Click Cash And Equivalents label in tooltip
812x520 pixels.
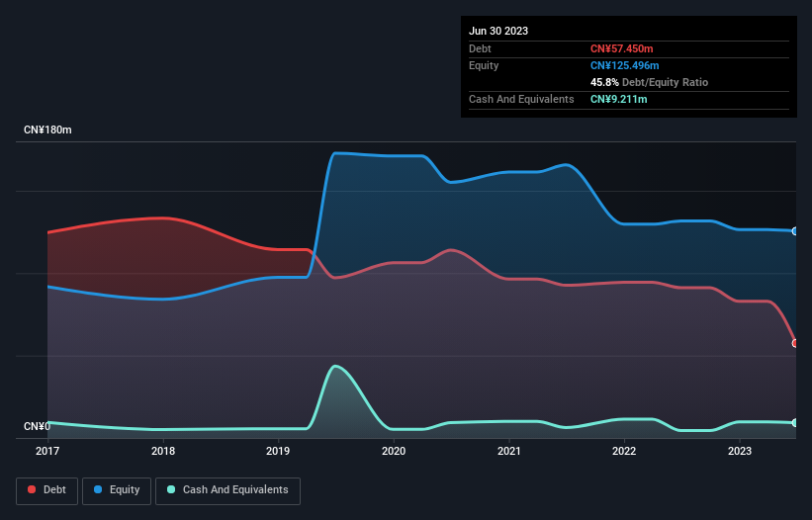click(x=521, y=99)
